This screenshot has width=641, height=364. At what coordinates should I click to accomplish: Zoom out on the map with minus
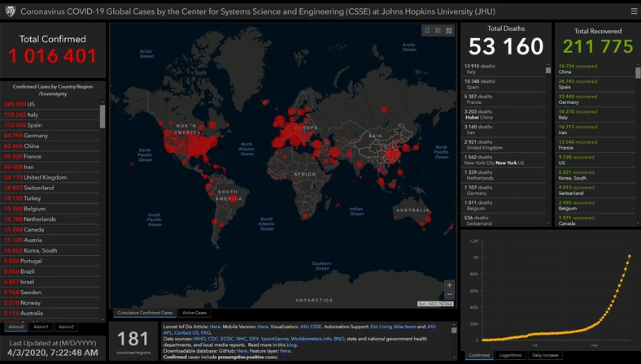(449, 295)
